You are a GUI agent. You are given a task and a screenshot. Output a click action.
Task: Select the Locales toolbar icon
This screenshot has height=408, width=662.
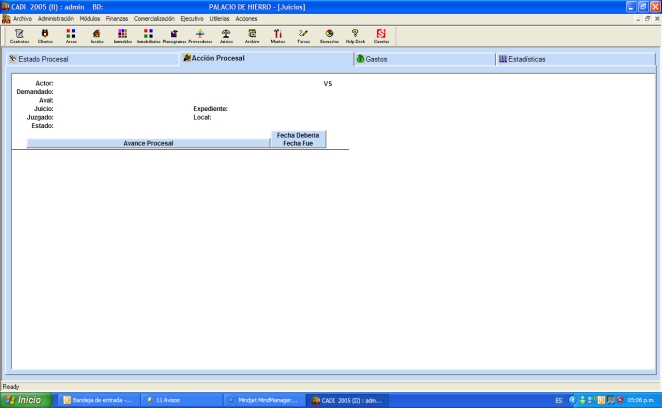[x=97, y=36]
